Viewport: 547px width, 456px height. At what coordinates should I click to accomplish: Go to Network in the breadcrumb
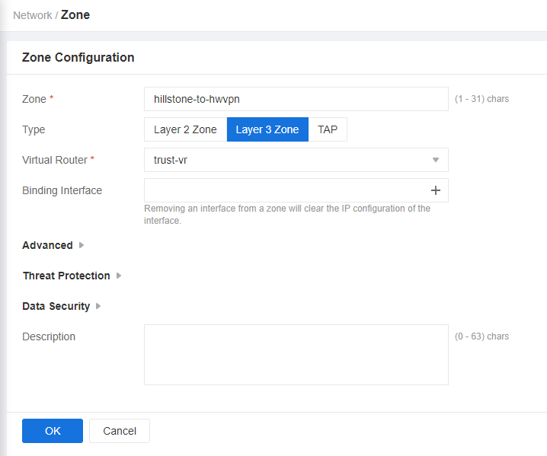pyautogui.click(x=32, y=15)
